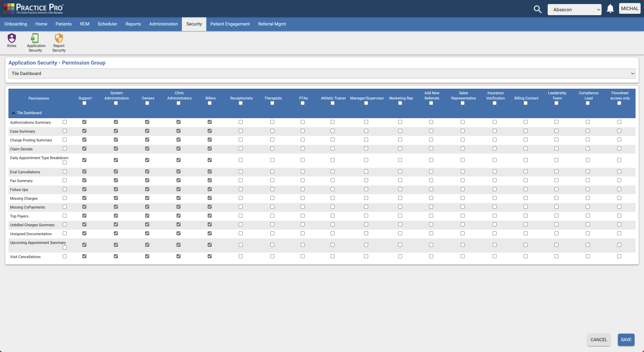Uncheck Billers permission for Case Summary
The width and height of the screenshot is (644, 352).
click(210, 131)
